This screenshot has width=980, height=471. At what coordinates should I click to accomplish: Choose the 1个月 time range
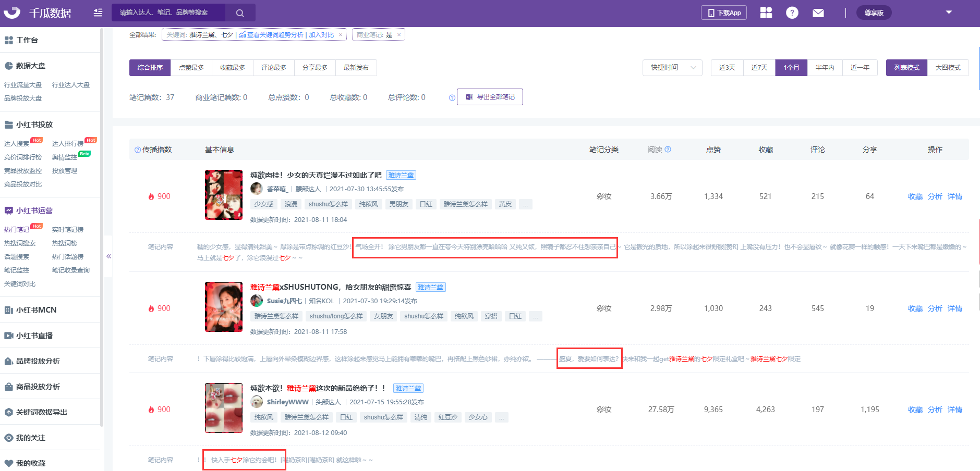[x=791, y=68]
